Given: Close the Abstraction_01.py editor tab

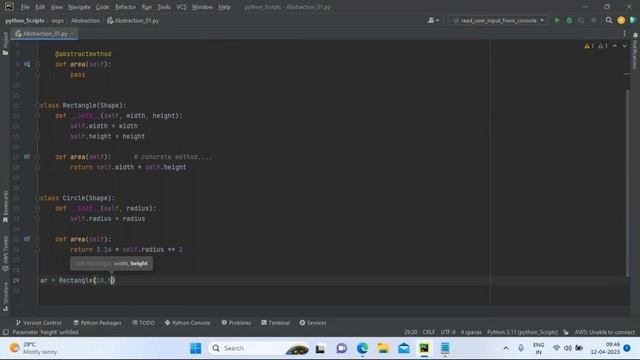Looking at the screenshot, I should click(x=73, y=33).
